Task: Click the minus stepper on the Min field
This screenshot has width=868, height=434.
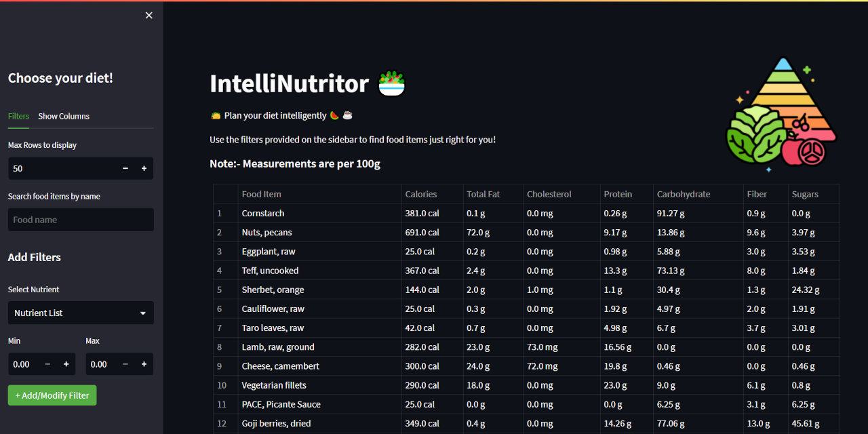Action: (x=47, y=363)
